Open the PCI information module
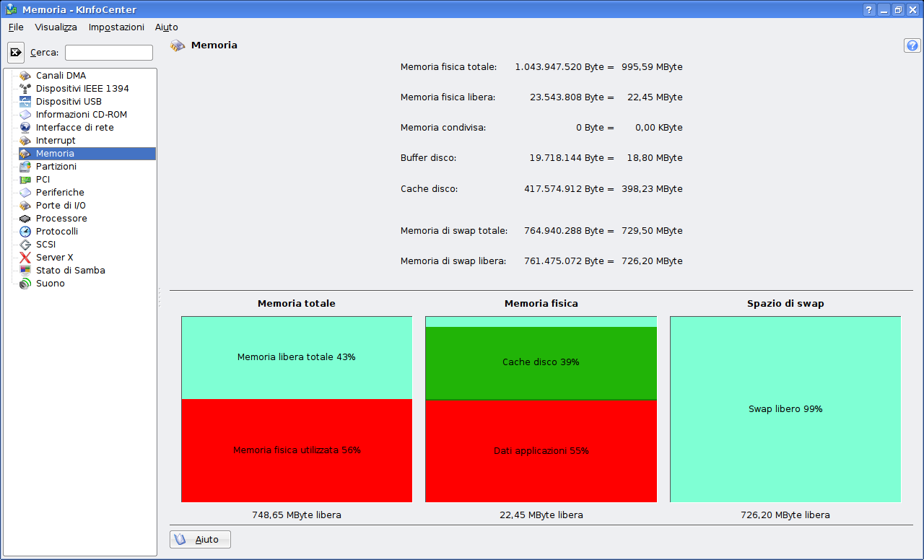The image size is (924, 560). (x=43, y=180)
